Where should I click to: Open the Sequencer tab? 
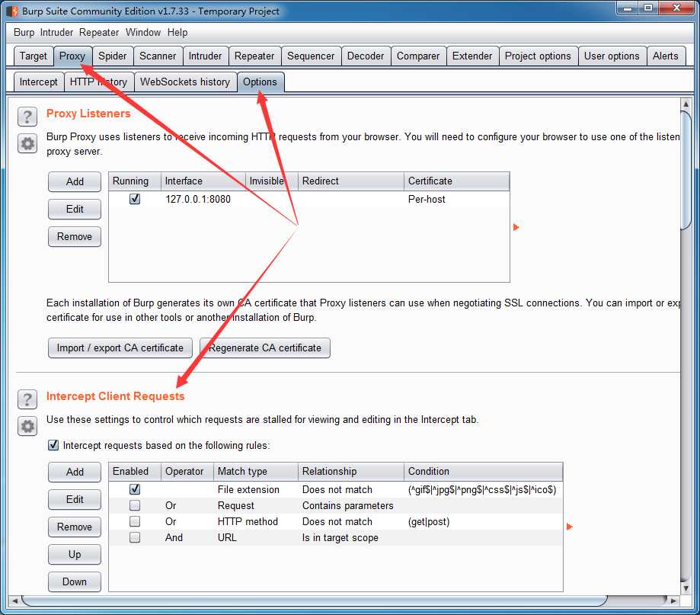coord(311,56)
